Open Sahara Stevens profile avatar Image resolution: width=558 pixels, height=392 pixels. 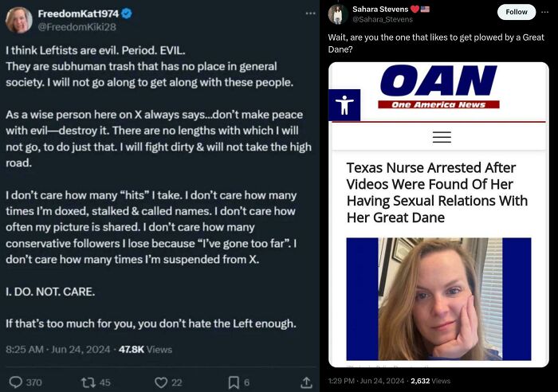(x=337, y=14)
